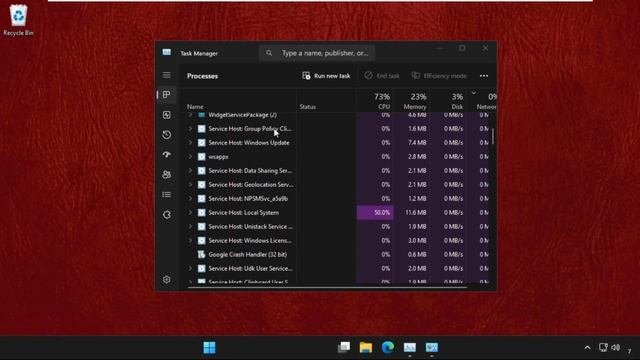Image resolution: width=640 pixels, height=360 pixels.
Task: Click the Google Crash Handler process icon
Action: pyautogui.click(x=201, y=254)
